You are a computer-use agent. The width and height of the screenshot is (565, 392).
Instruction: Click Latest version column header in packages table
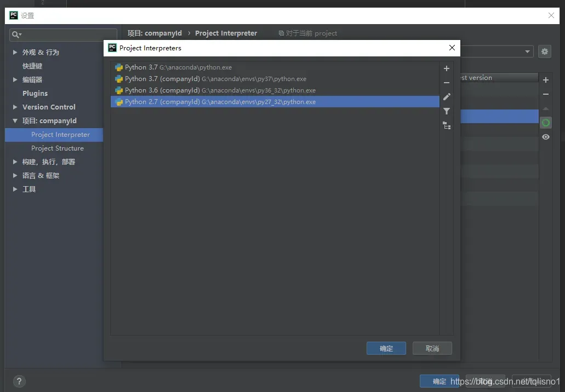[499, 78]
